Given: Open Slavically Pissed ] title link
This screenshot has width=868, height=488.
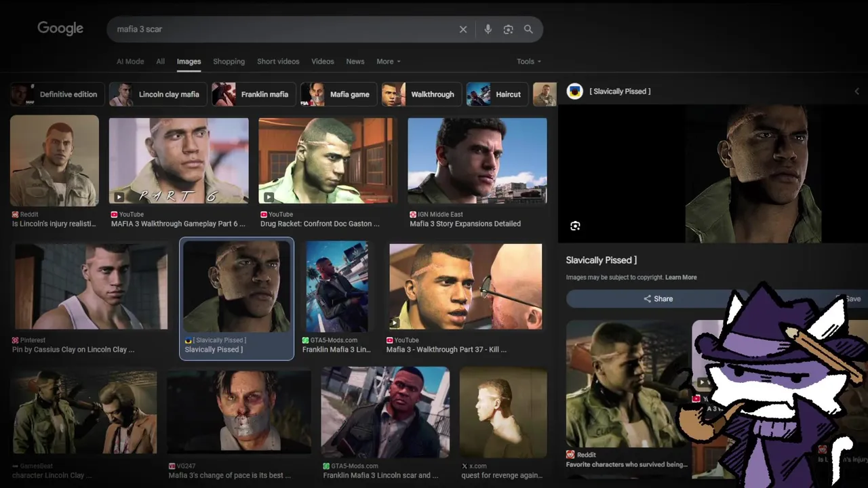Looking at the screenshot, I should coord(601,260).
